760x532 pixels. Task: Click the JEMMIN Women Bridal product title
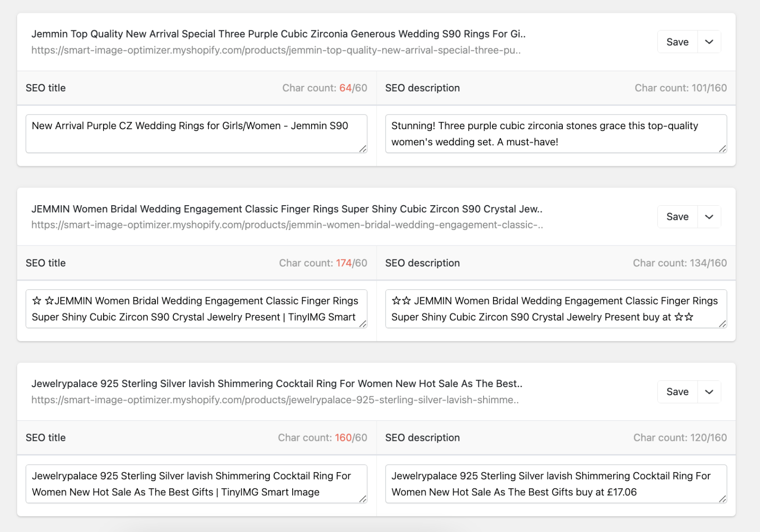(287, 209)
